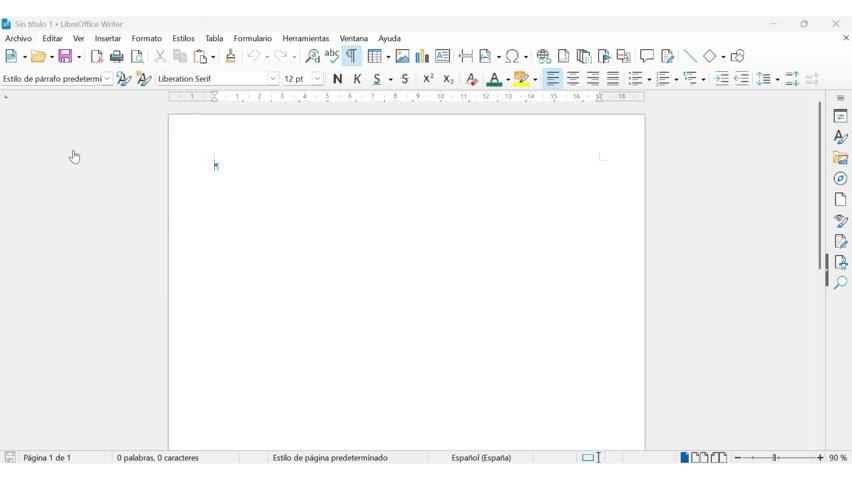
Task: Apply the yellow highlighting color swatch
Action: [521, 79]
